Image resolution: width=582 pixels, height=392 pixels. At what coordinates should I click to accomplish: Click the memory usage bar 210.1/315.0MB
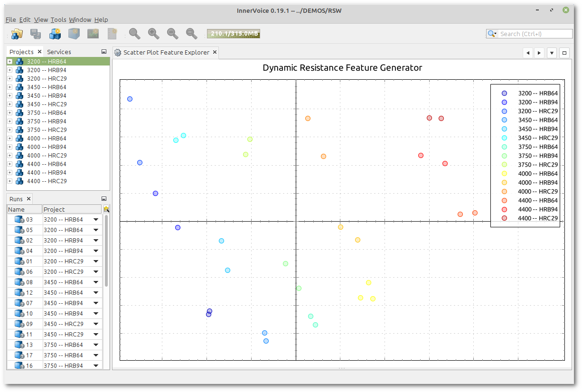[x=233, y=34]
